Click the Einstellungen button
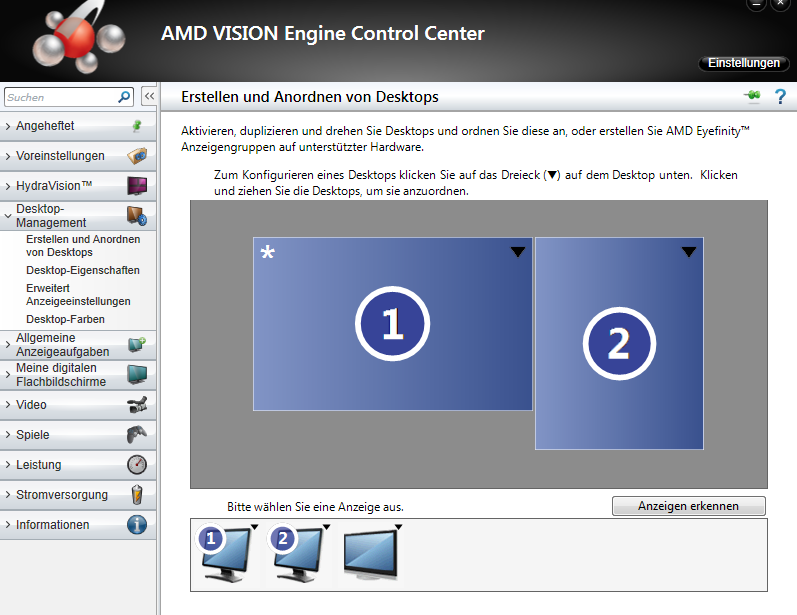 coord(744,63)
